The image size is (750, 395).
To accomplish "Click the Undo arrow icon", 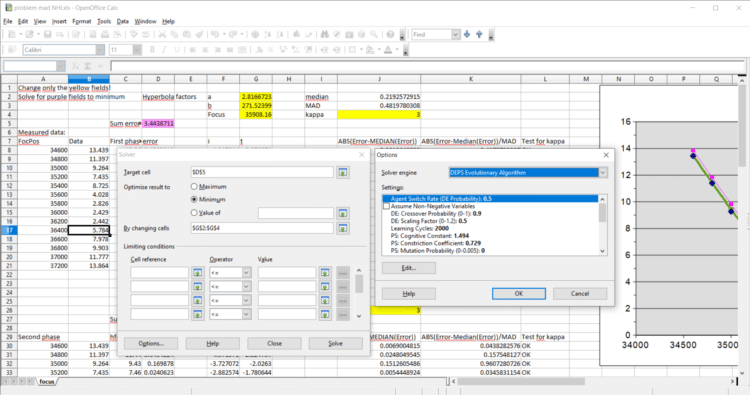I will click(215, 34).
